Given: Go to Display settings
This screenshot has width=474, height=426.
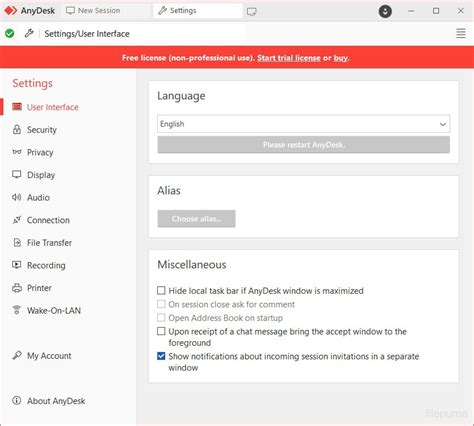Looking at the screenshot, I should click(x=41, y=175).
